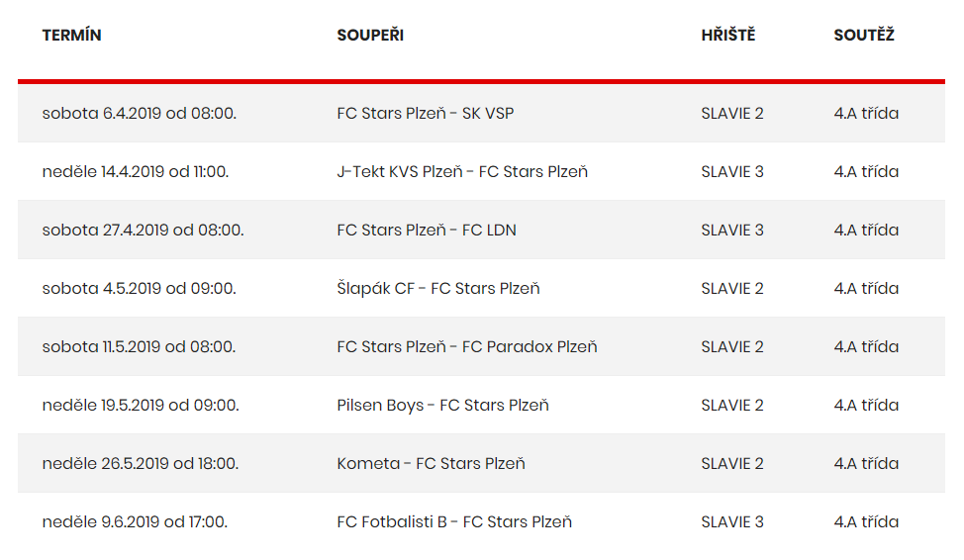Viewport: 964px width, 560px height.
Task: Click SLAVIE 2 in the 4.5.2019 row
Action: tap(732, 288)
